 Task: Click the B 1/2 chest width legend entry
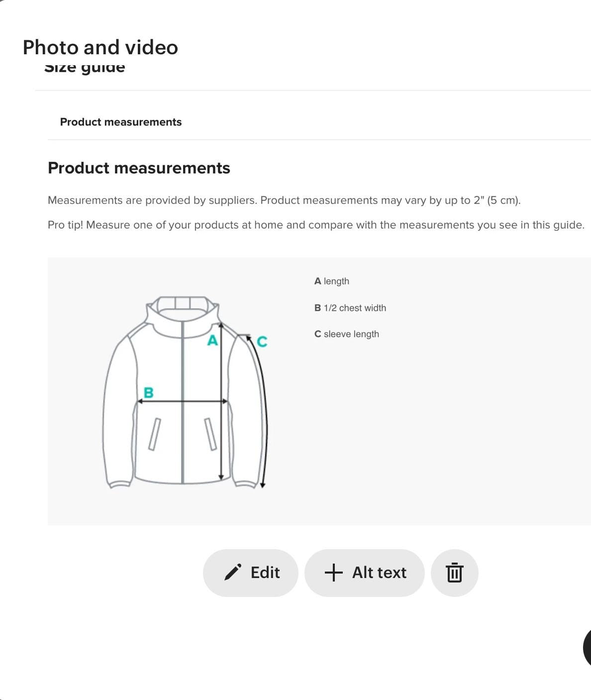pyautogui.click(x=350, y=308)
